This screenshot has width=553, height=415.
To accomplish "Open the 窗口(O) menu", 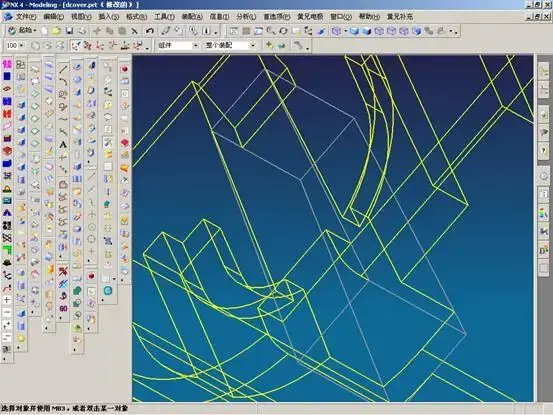I will click(341, 17).
